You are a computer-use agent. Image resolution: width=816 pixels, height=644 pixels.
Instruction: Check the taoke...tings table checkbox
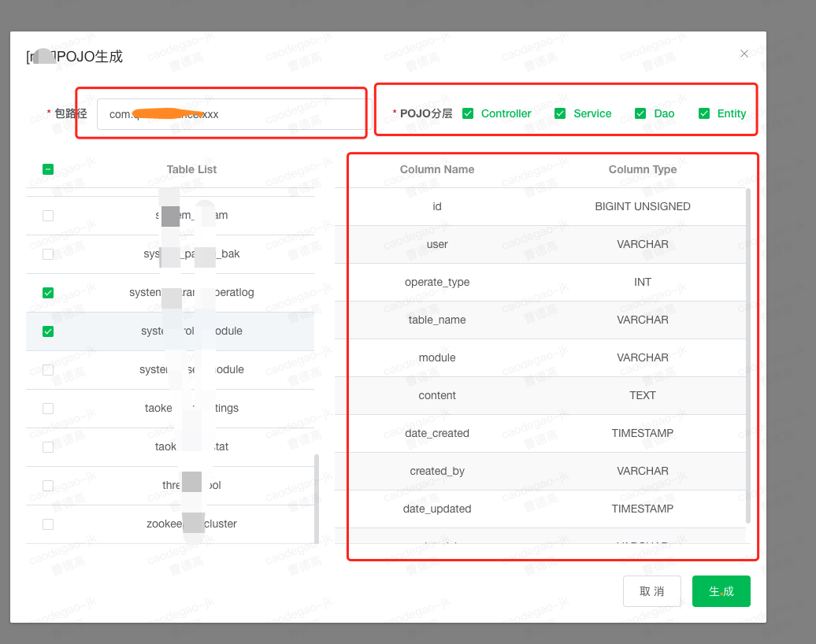point(48,409)
